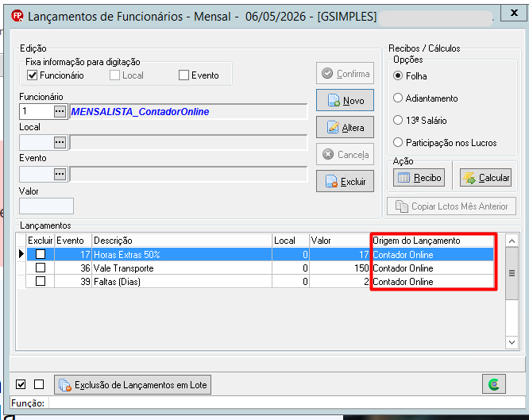Select the 13º Salário radio option
This screenshot has height=420, width=529.
(x=398, y=120)
